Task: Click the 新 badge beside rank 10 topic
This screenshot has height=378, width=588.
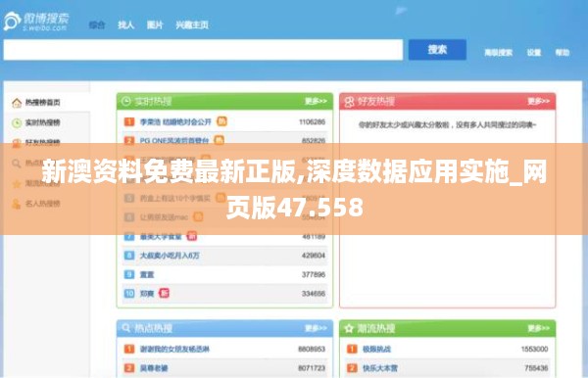Action: 164,293
